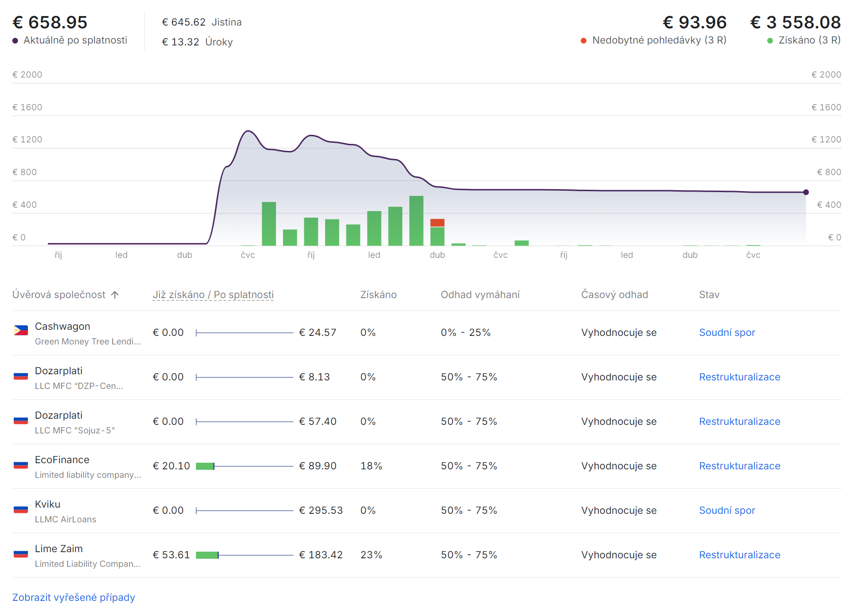Click the € 295.53 overdue amount for Kviku
Viewport: 851px width, 616px height.
(x=321, y=510)
